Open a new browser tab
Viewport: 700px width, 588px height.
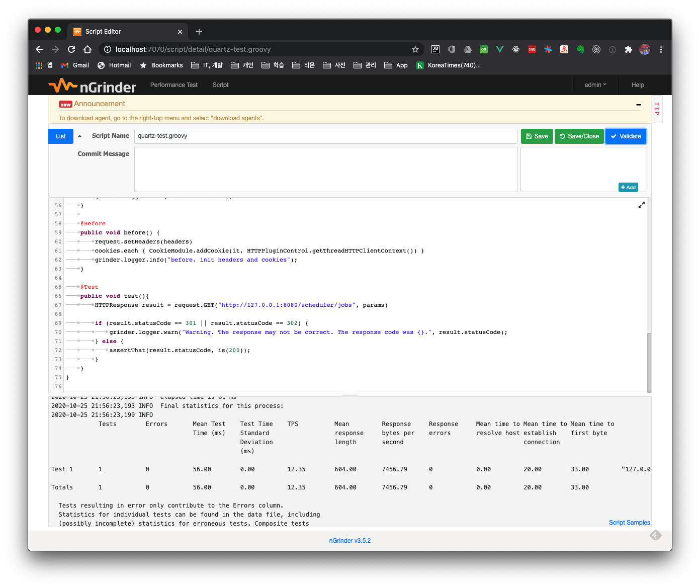[x=199, y=32]
